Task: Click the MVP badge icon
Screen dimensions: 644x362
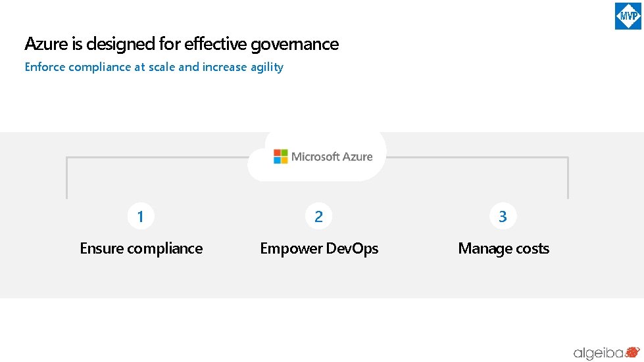Action: (628, 16)
